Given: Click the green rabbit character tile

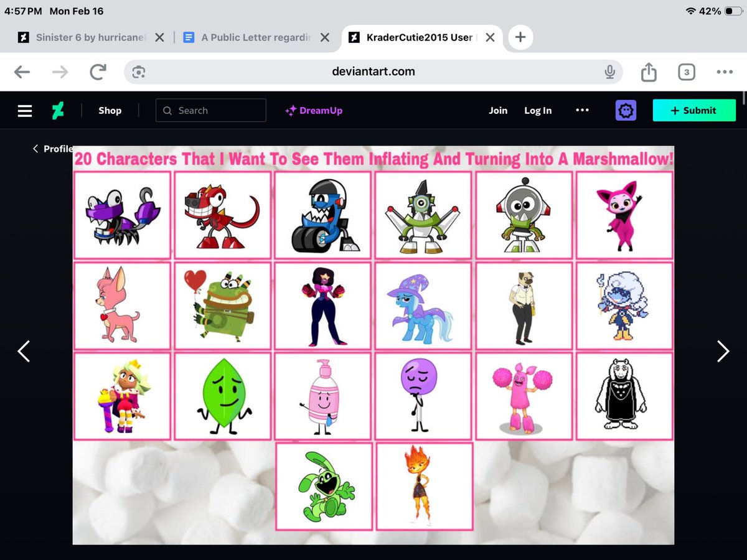Looking at the screenshot, I should pos(324,486).
